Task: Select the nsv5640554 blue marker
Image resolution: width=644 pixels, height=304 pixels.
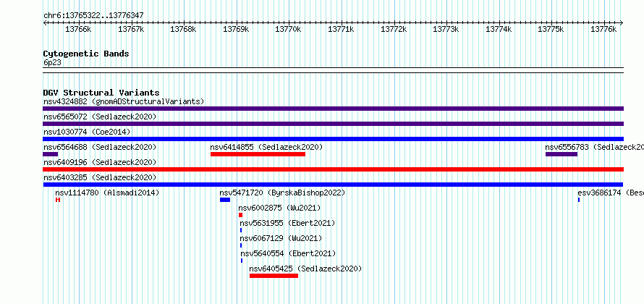Action: [242, 261]
